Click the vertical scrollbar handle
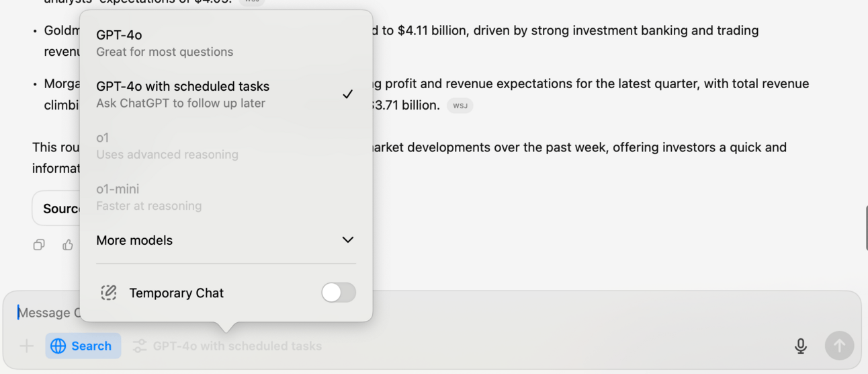The image size is (868, 374). pyautogui.click(x=865, y=228)
